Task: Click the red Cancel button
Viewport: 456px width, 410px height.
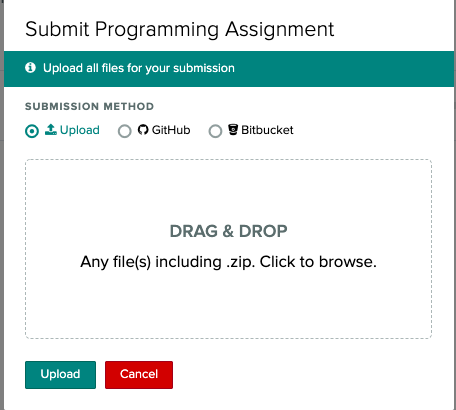Action: tap(139, 375)
